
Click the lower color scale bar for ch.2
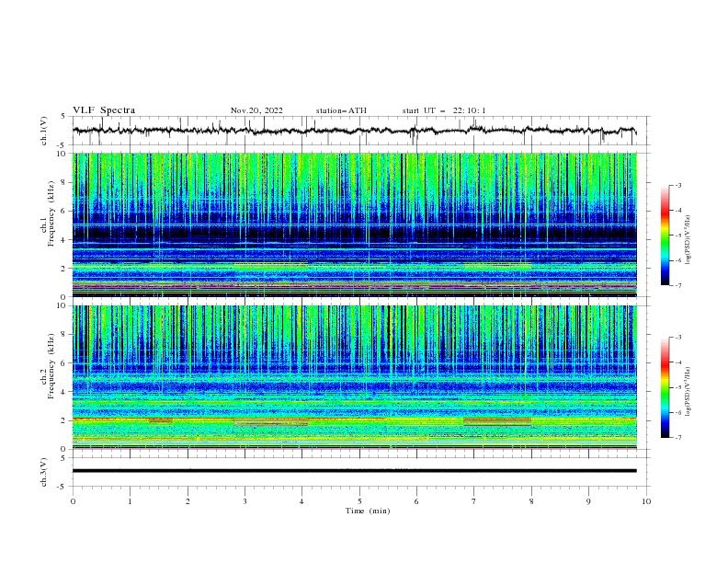pyautogui.click(x=665, y=387)
